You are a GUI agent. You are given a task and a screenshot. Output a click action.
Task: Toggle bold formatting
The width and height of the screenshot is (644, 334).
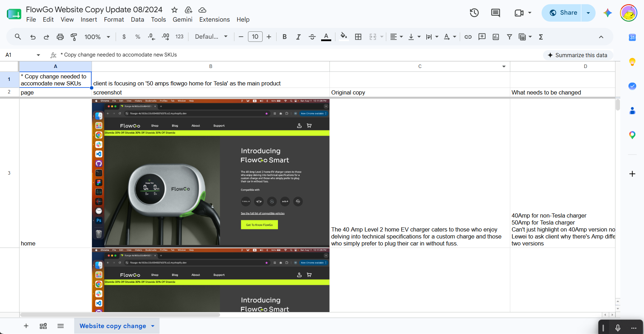(285, 37)
